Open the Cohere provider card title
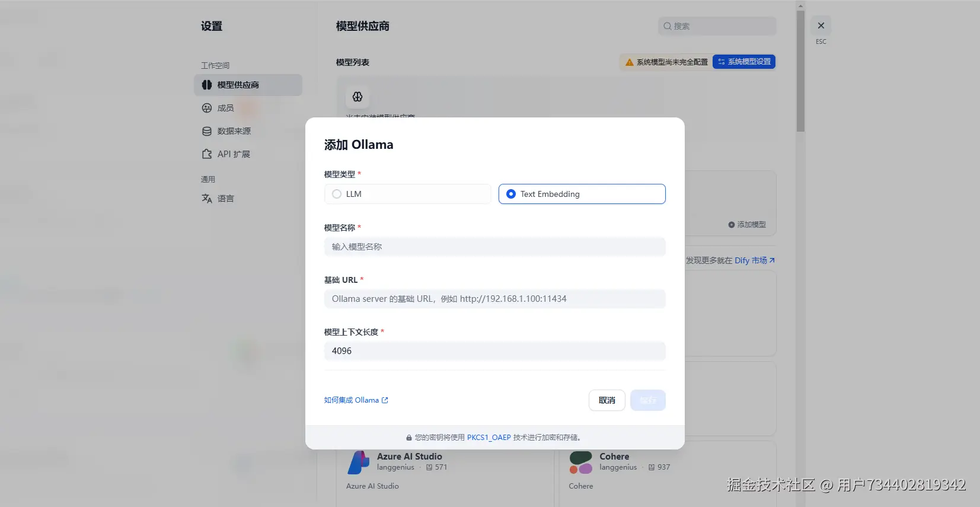The height and width of the screenshot is (507, 980). pos(614,457)
